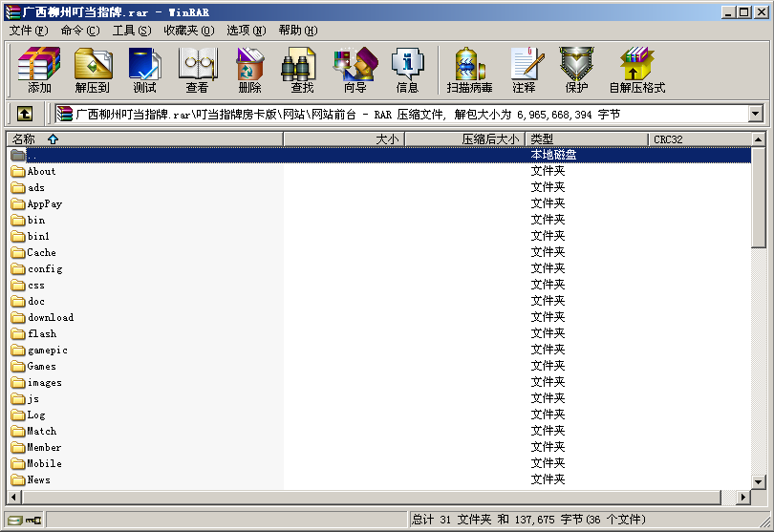The image size is (774, 532).
Task: Click the 添加 (Add) toolbar icon
Action: (39, 71)
